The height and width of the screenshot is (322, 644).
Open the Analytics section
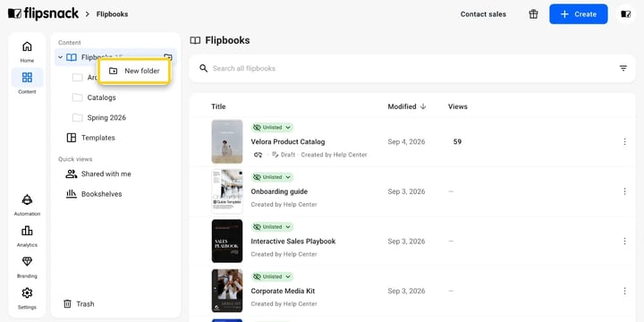(x=27, y=236)
